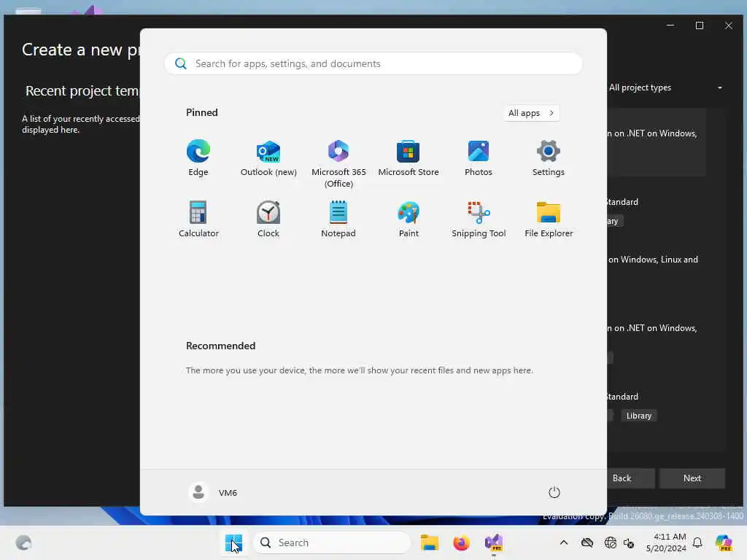
Task: Open the All project types dropdown
Action: [x=665, y=87]
